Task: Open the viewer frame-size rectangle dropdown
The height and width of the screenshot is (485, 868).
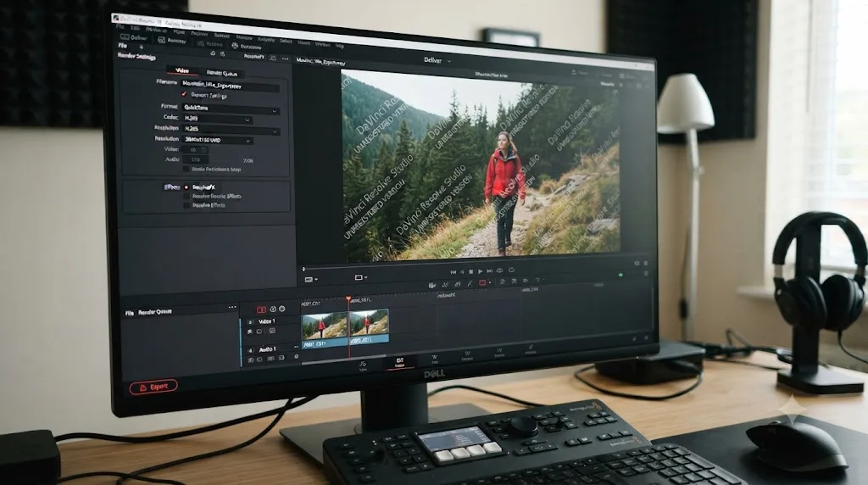Action: 360,277
